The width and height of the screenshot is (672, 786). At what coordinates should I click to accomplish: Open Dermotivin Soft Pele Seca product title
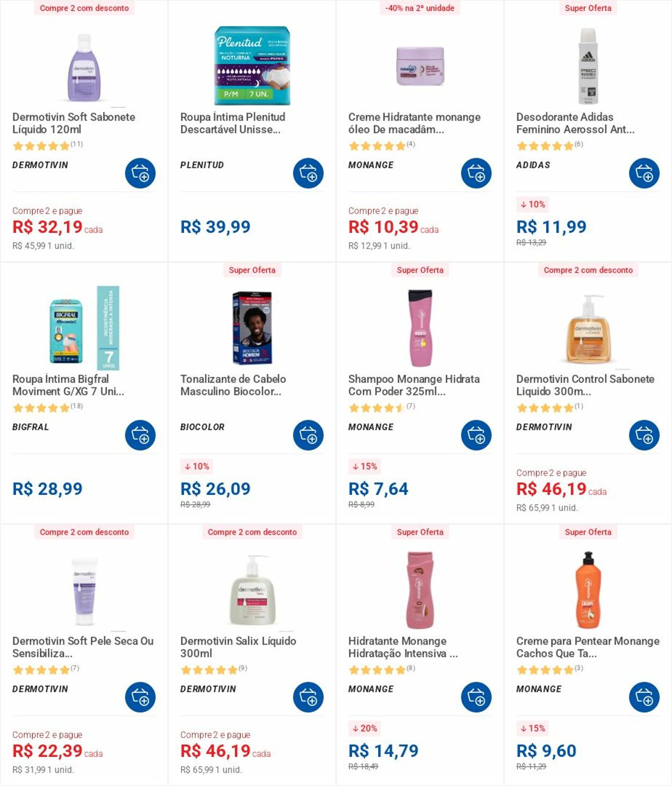pos(83,647)
